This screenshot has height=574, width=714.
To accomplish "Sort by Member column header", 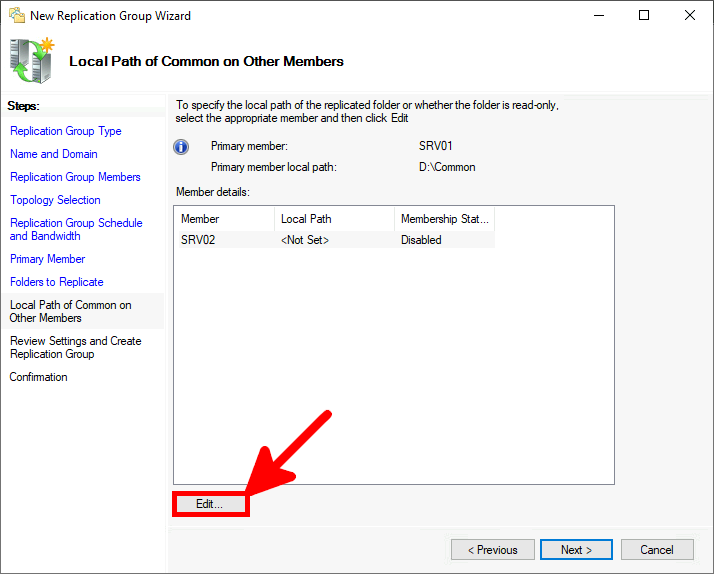I will pyautogui.click(x=224, y=219).
